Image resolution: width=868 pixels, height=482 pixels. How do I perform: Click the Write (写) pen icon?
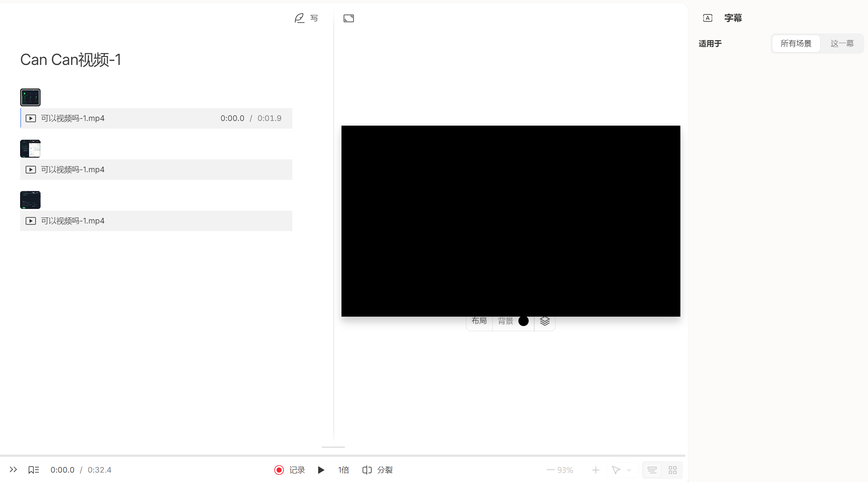click(299, 18)
